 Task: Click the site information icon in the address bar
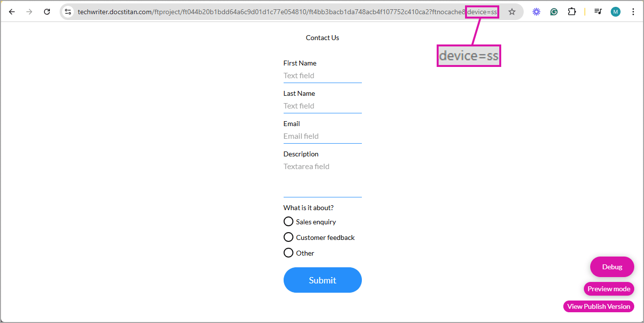click(x=67, y=11)
